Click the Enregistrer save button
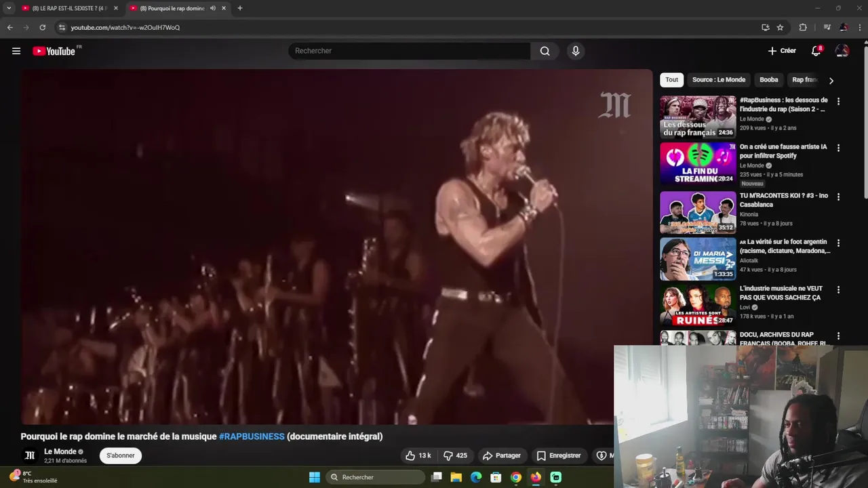Viewport: 868px width, 488px height. pyautogui.click(x=559, y=455)
